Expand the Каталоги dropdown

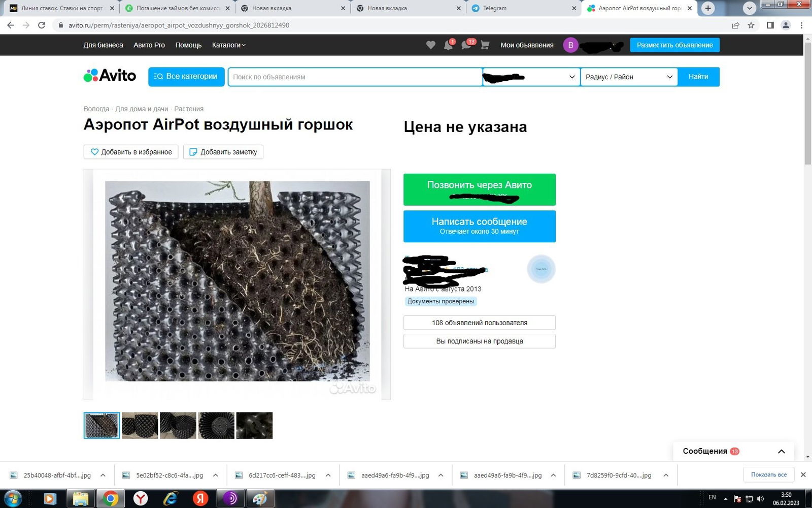pos(228,45)
